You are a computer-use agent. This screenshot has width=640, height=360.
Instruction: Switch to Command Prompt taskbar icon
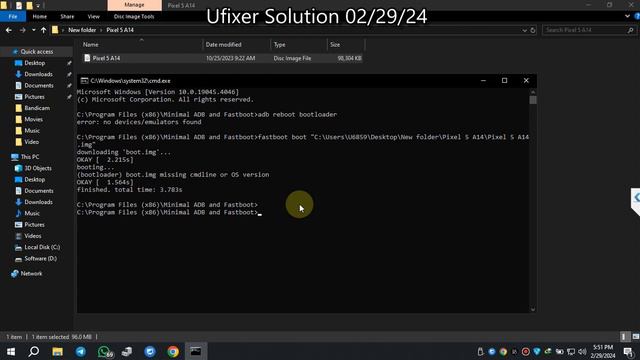pos(196,351)
